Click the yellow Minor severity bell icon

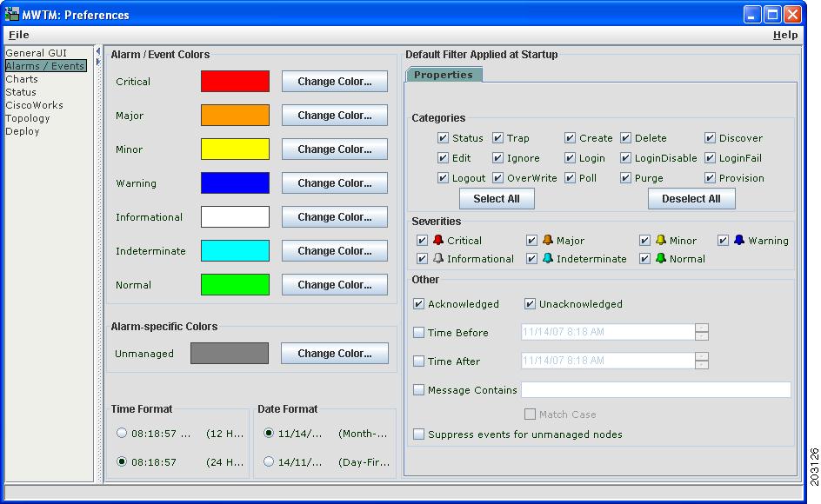(661, 240)
